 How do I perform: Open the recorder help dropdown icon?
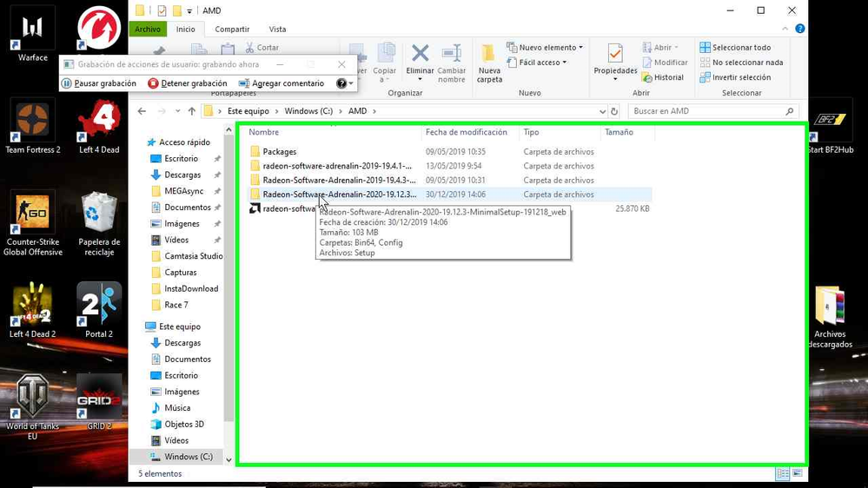pyautogui.click(x=344, y=83)
